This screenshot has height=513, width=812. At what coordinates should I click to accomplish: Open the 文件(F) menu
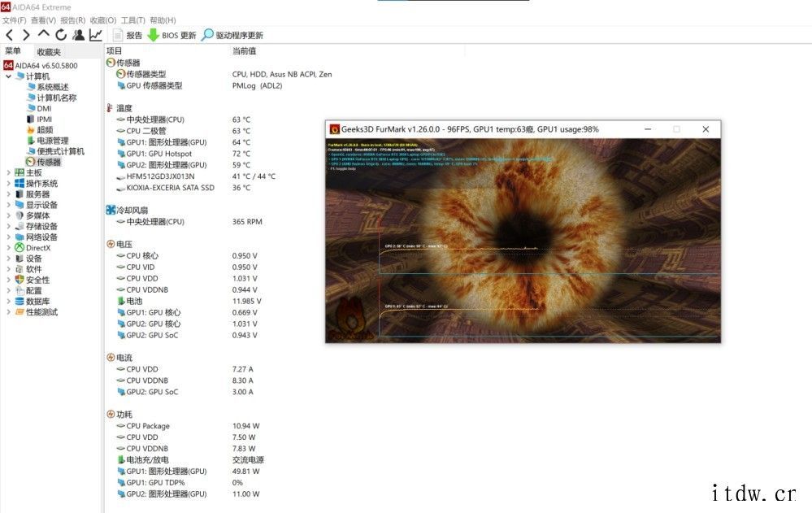14,20
